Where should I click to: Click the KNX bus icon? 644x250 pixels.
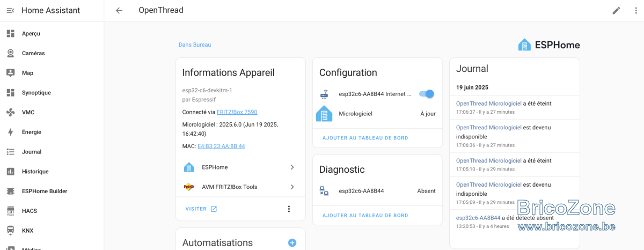10,231
